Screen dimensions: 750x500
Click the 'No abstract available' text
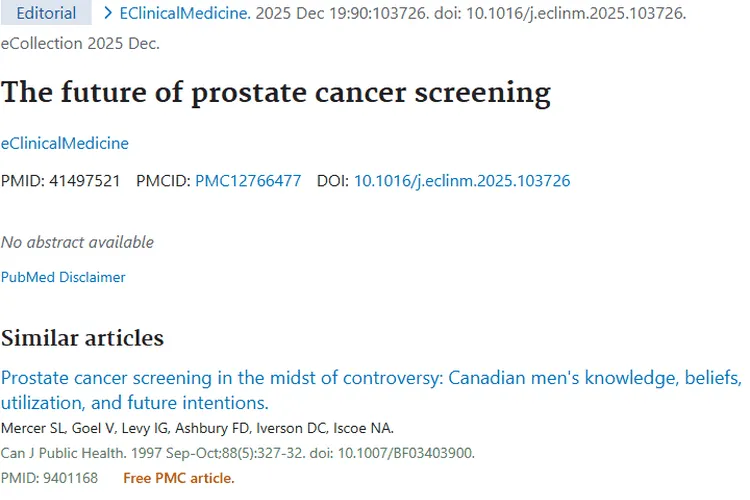click(x=77, y=242)
